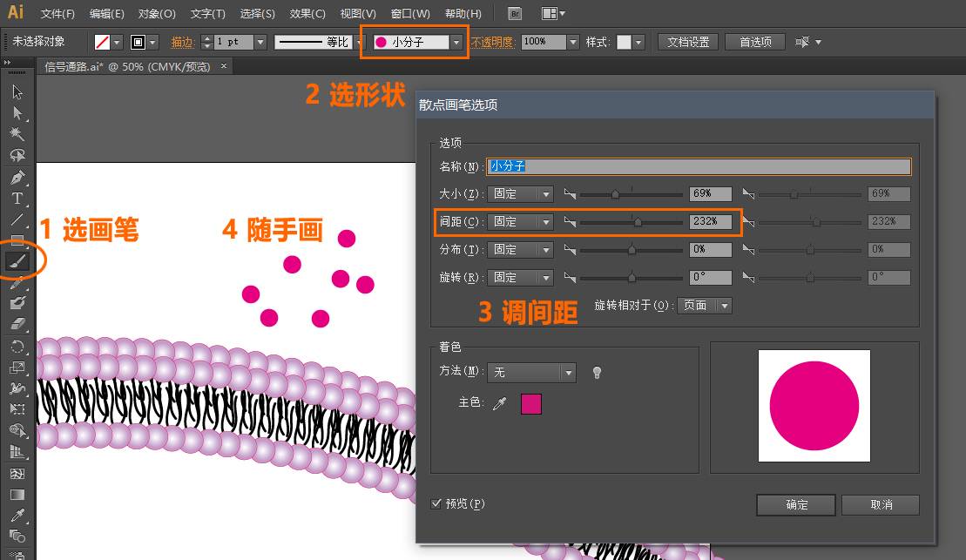
Task: Open the 分布 scatter mode dropdown
Action: (x=520, y=249)
